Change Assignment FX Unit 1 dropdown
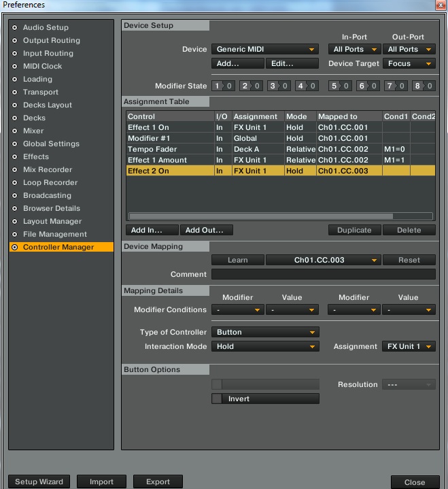The height and width of the screenshot is (489, 448). (409, 346)
